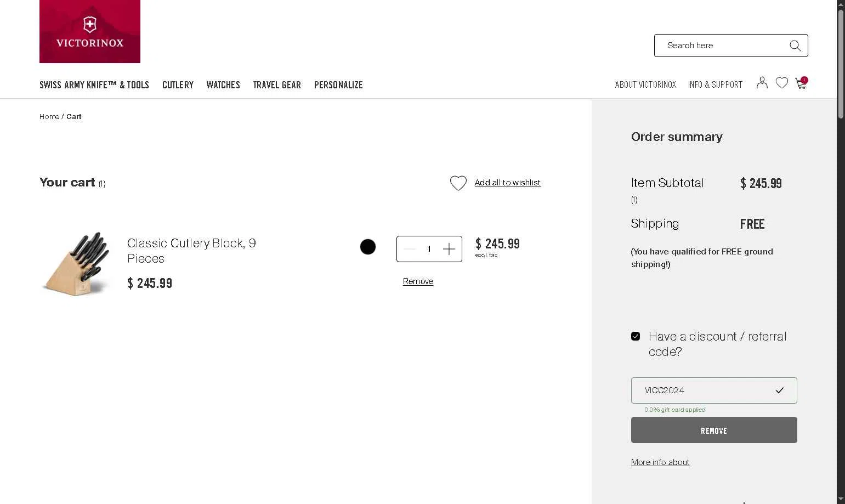Image resolution: width=845 pixels, height=504 pixels.
Task: Click the excl. tax label
Action: click(486, 256)
